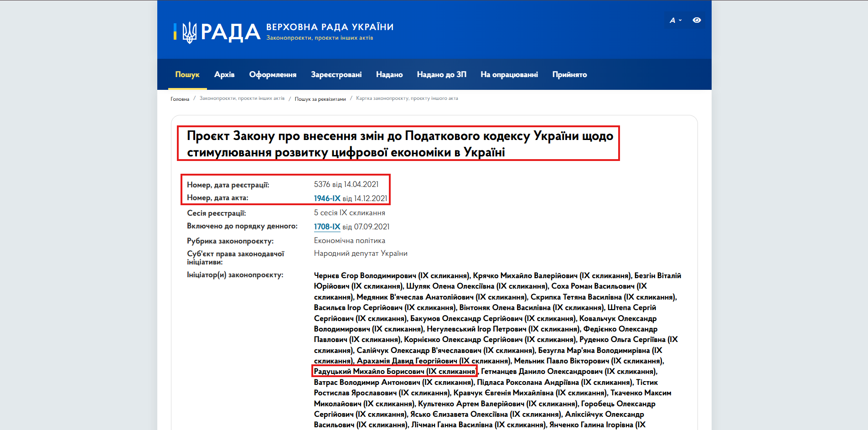Screen dimensions: 868x430
Task: Click initiator Арахамія Давид Георгійович
Action: coord(433,361)
